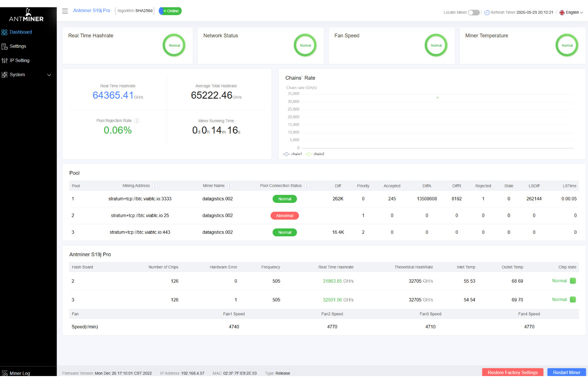Click the MAC address in the footer
This screenshot has height=383, width=588.
tap(240, 373)
